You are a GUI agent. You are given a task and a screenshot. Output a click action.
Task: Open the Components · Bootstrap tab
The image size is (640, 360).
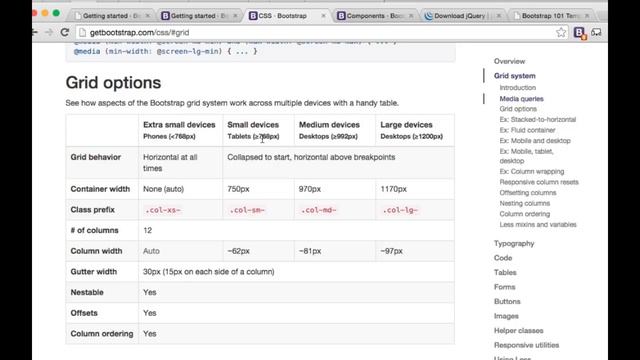click(375, 16)
